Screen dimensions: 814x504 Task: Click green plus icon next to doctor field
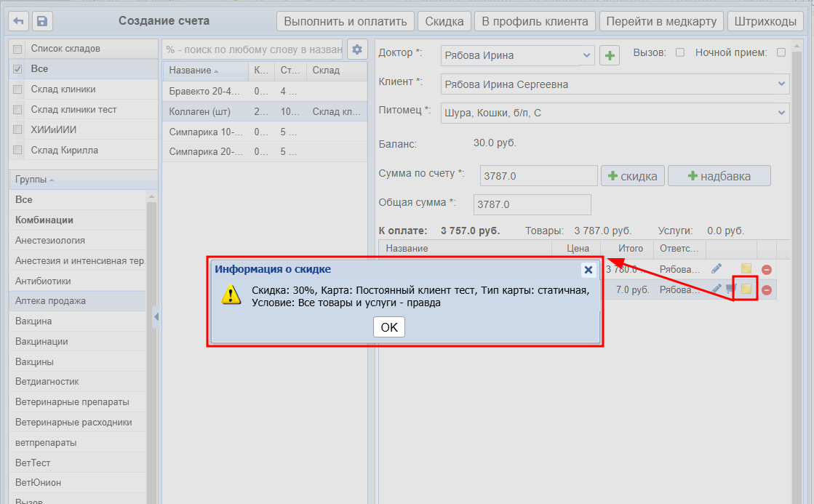point(609,55)
